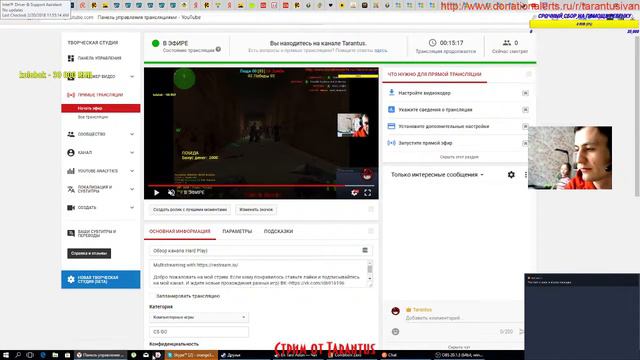
Task: Open the emoji picker in chat
Action: click(x=395, y=331)
